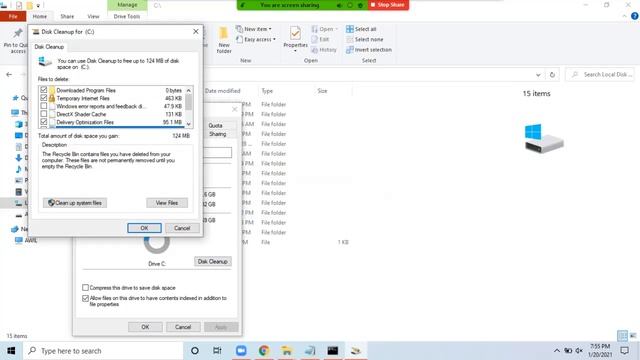Image resolution: width=640 pixels, height=360 pixels.
Task: Sort by Date modified column
Action: [222, 91]
